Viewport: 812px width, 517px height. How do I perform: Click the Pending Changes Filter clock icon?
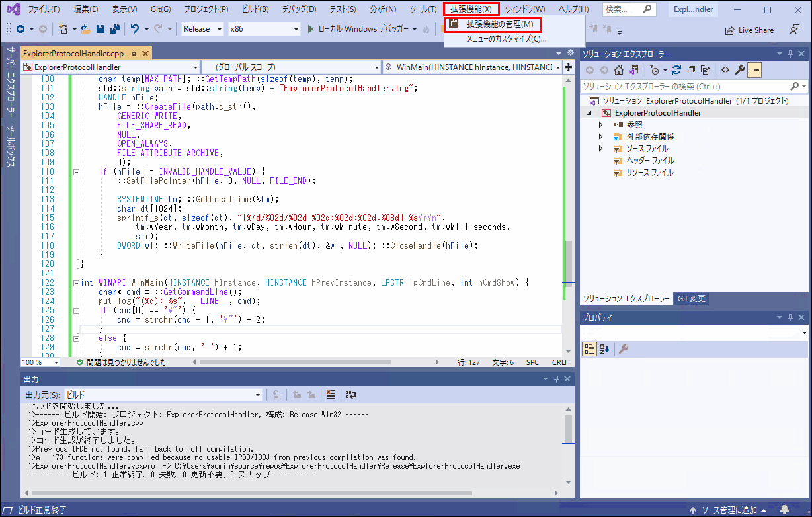click(653, 69)
